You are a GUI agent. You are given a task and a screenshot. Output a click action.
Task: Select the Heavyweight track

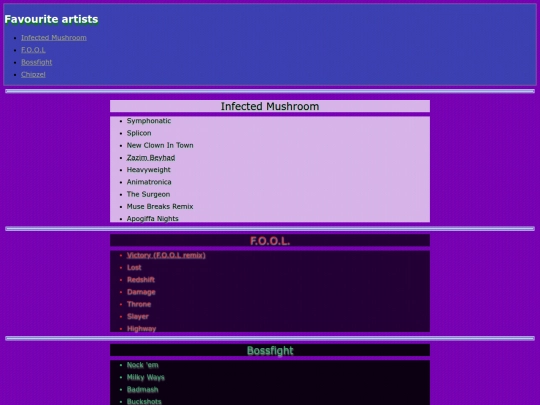tap(148, 170)
